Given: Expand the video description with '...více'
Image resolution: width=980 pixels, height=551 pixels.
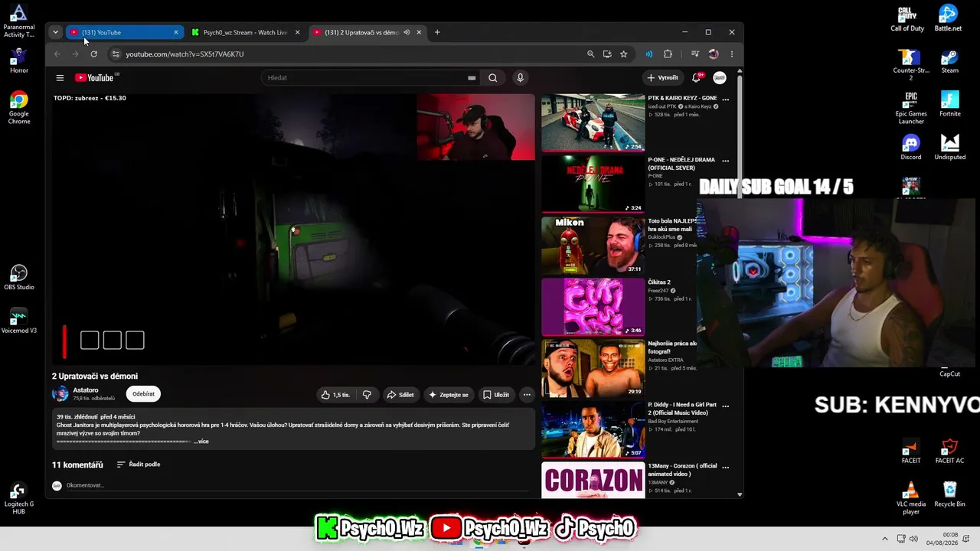Looking at the screenshot, I should [201, 442].
